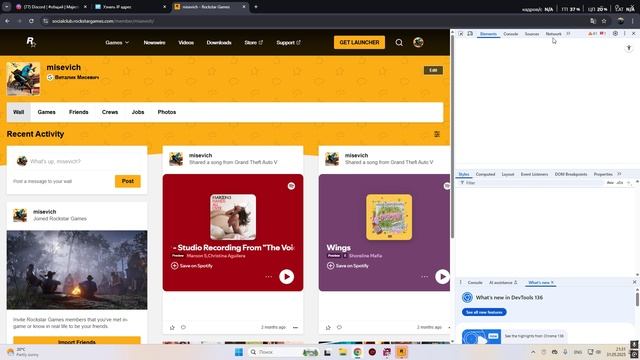Open File Explorer from the taskbar
Viewport: 640px width, 360px height.
click(x=342, y=352)
